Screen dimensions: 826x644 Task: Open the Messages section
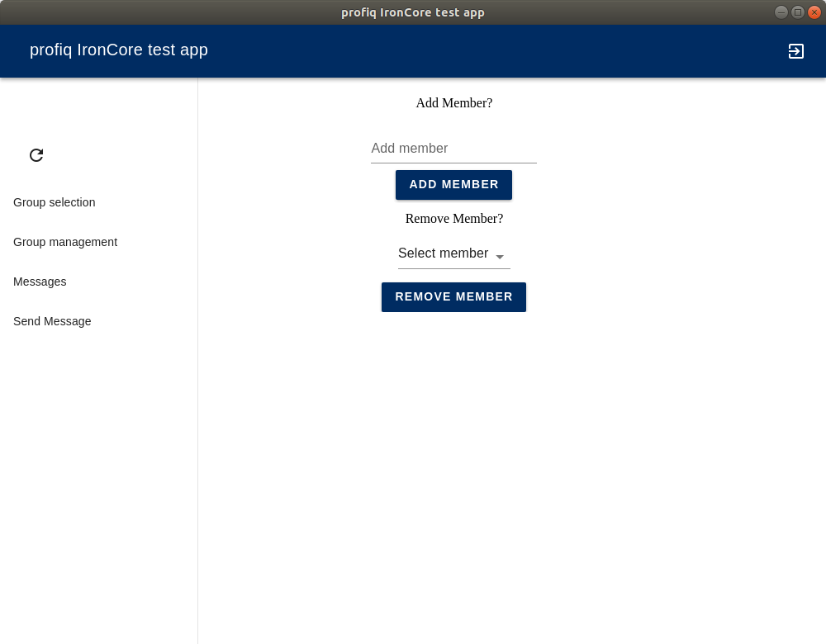40,282
